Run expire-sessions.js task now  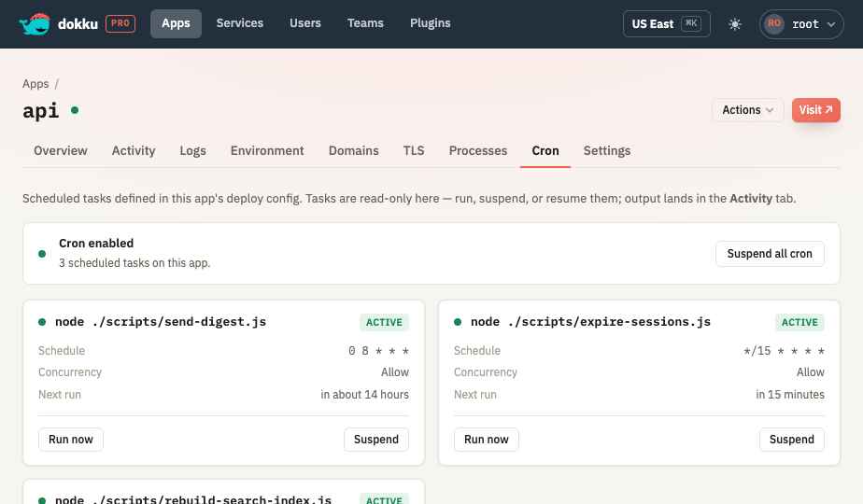[487, 440]
